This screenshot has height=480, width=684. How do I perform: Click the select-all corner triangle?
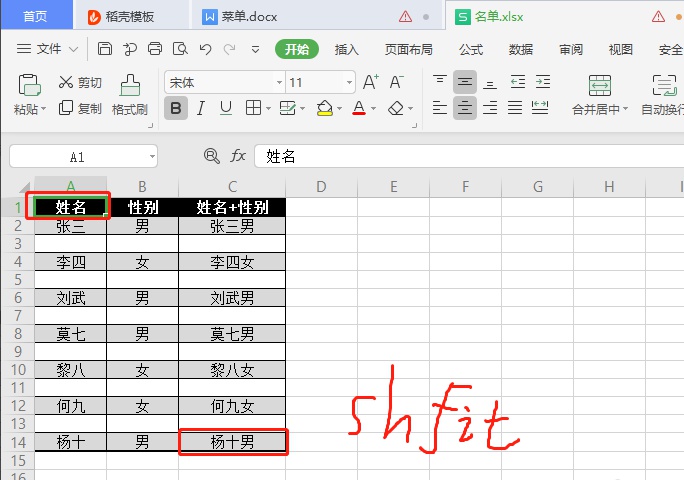coord(24,187)
